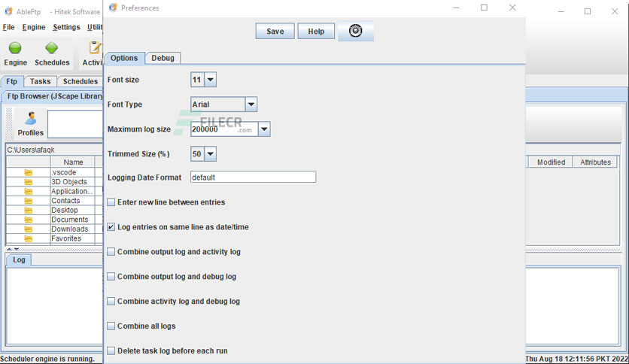
Task: Click the split pane collapse arrows above Log
Action: [13, 250]
